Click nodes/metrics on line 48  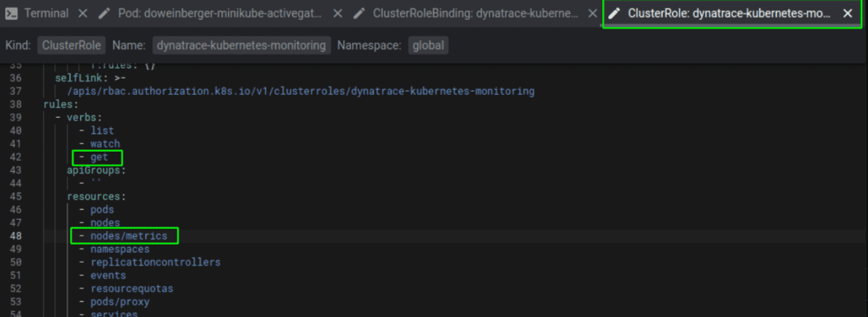[129, 236]
